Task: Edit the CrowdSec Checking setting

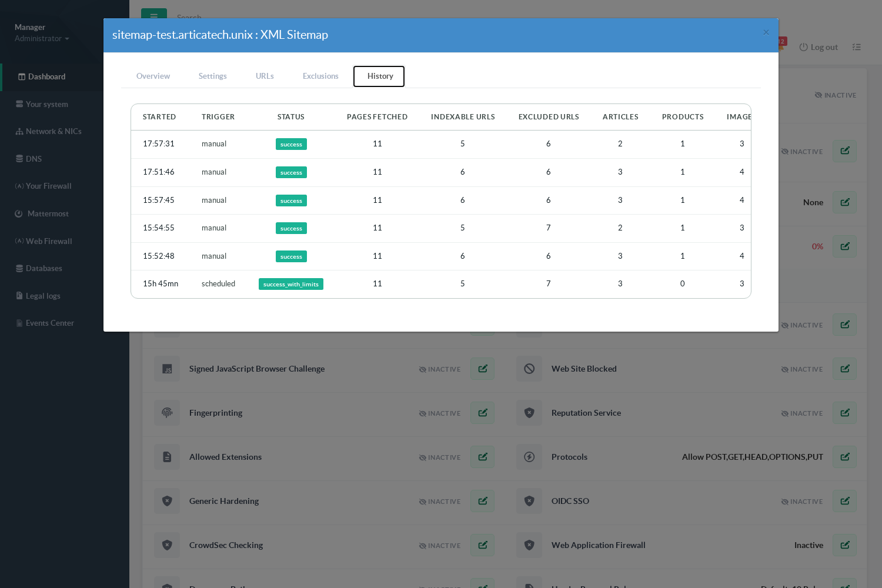Action: (483, 545)
